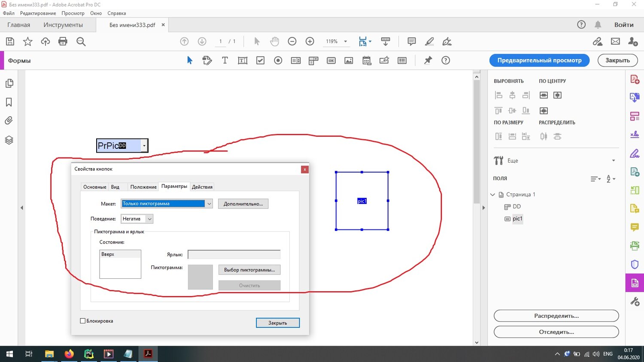Viewport: 644px width, 362px height.
Task: Open the Редактирование menu
Action: (38, 13)
